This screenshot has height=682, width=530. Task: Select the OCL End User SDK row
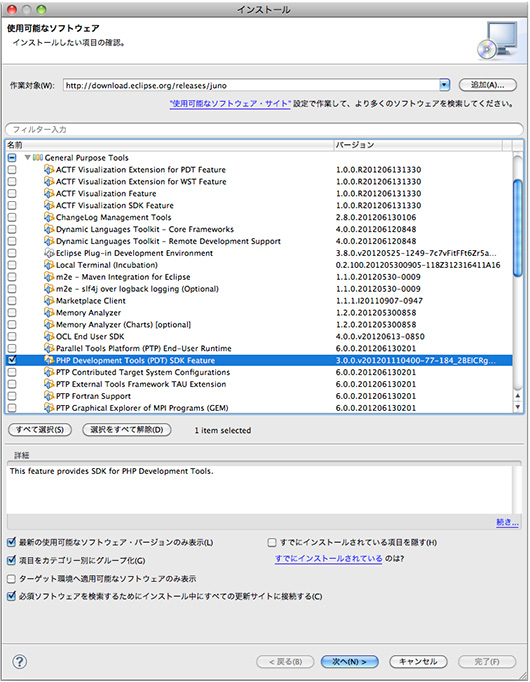coord(260,336)
